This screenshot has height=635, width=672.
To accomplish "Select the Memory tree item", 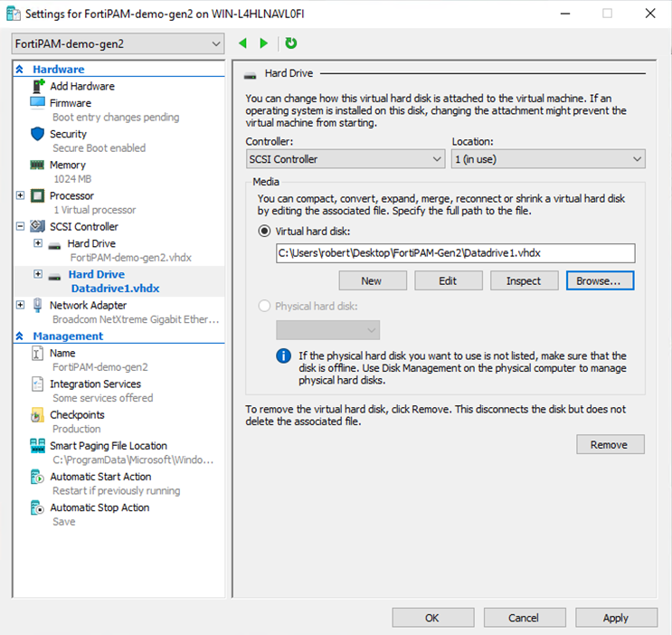I will [68, 165].
